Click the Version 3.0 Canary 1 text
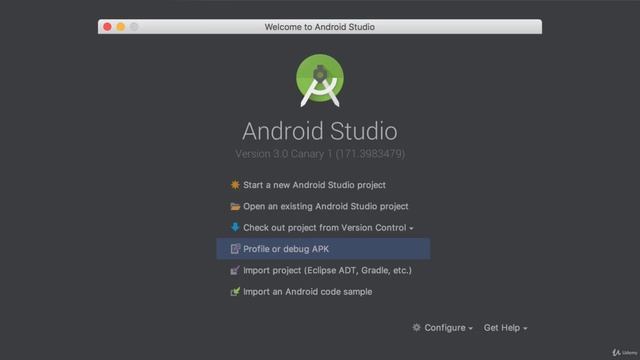The width and height of the screenshot is (640, 360). point(320,154)
